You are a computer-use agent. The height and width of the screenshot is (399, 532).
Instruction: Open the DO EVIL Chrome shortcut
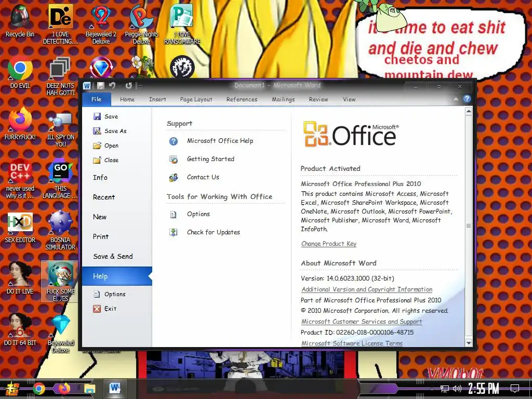tap(20, 73)
